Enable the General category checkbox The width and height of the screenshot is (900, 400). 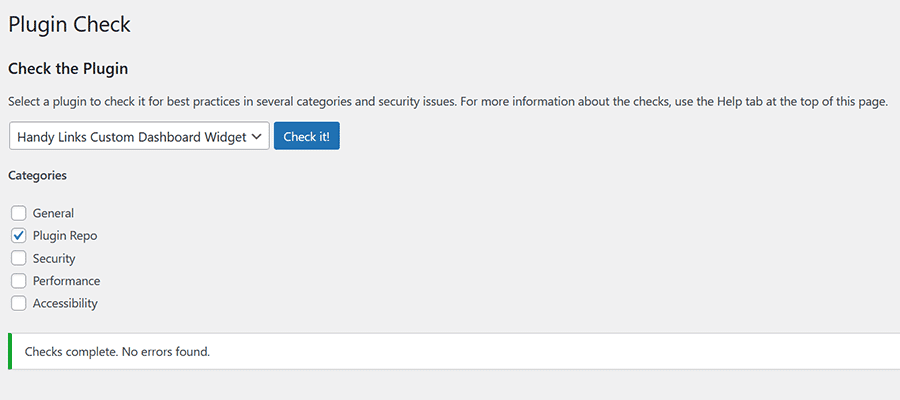click(x=19, y=213)
